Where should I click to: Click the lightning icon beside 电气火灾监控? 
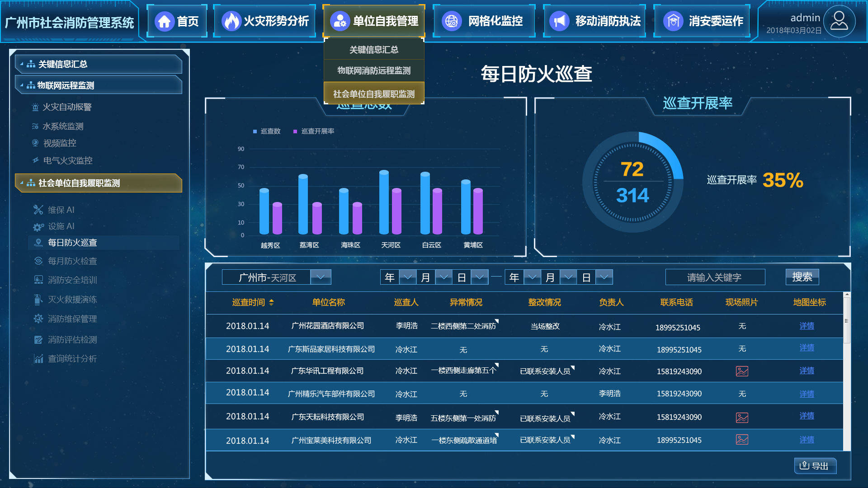pyautogui.click(x=35, y=160)
